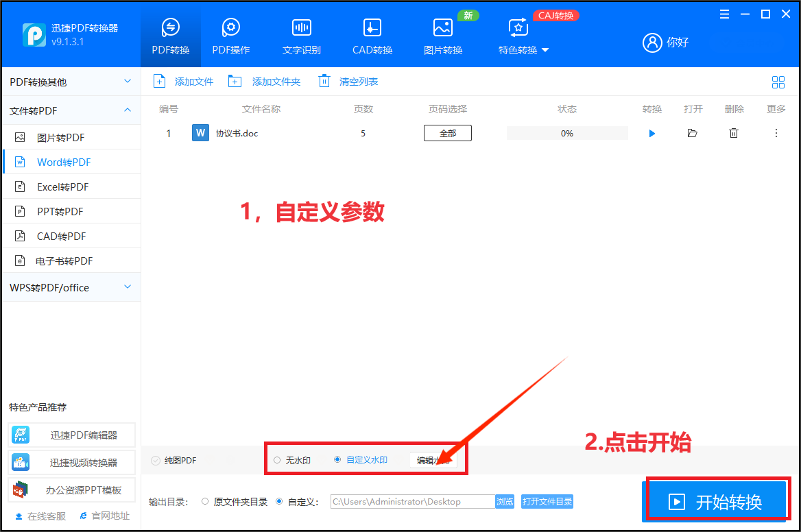Click the 迅捷PDF转换器 logo icon

pos(34,35)
